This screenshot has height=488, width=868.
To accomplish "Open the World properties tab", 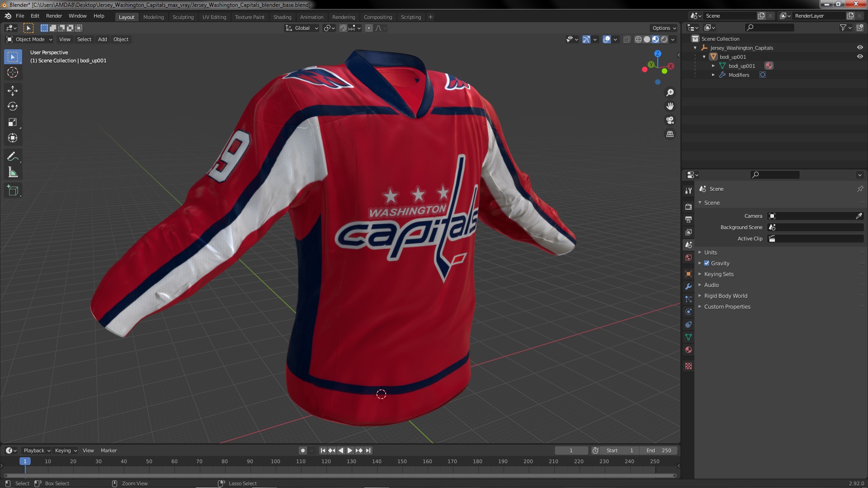I will (689, 258).
